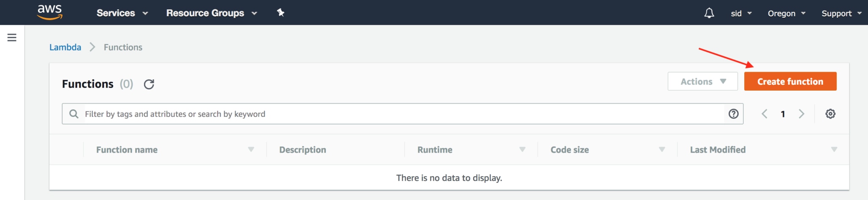Open the notifications bell

[709, 13]
